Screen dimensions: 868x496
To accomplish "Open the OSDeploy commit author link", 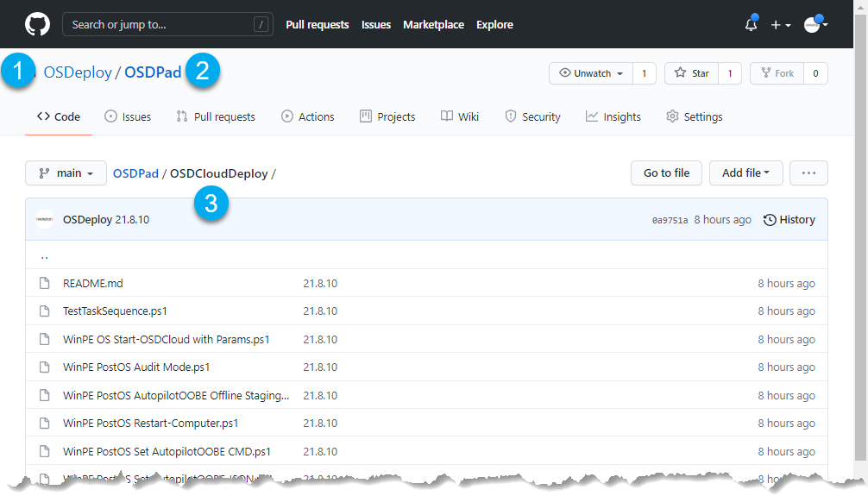I will [x=87, y=219].
